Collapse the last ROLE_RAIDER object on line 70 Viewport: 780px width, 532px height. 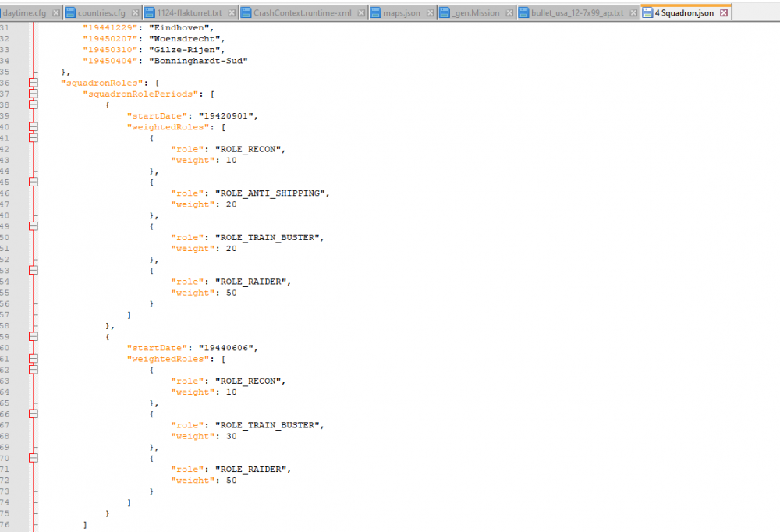click(33, 459)
